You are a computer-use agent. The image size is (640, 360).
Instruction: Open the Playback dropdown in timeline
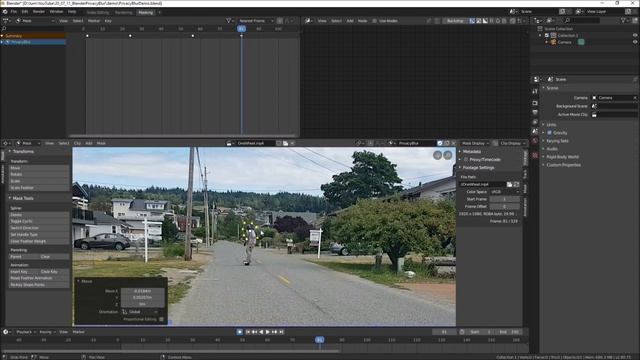pyautogui.click(x=25, y=332)
